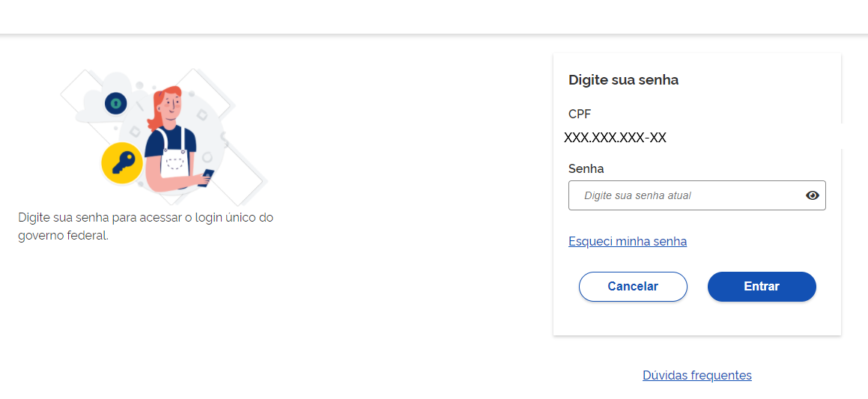
Task: Click the phone held by the woman
Action: (x=207, y=177)
